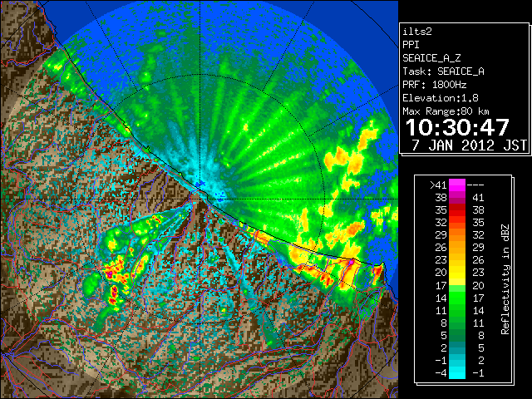The width and height of the screenshot is (532, 399).
Task: Click the '>41' legend label
Action: (438, 185)
